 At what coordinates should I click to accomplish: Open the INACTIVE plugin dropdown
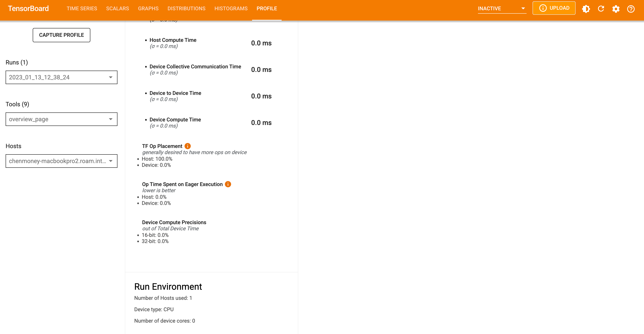tap(502, 8)
